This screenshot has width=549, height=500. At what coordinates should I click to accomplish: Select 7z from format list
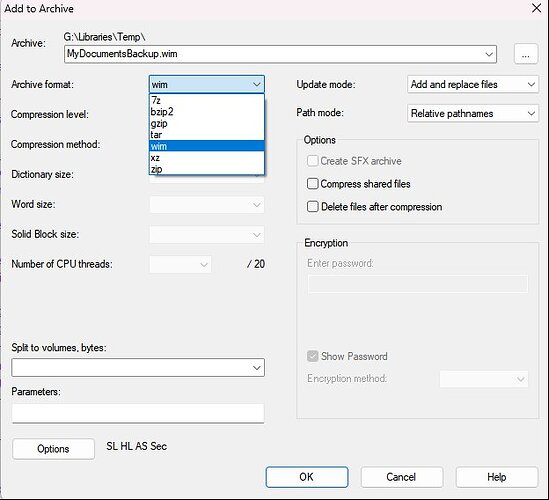[x=207, y=100]
